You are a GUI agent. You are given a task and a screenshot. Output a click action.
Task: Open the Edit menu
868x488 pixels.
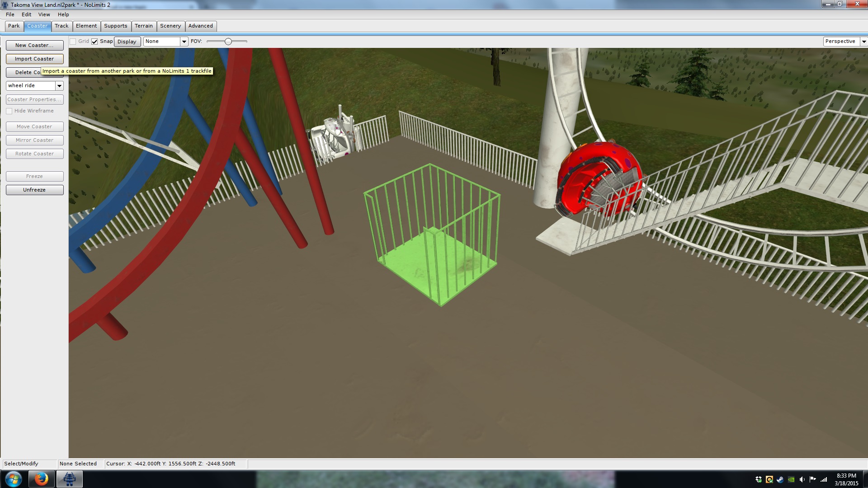pos(26,14)
